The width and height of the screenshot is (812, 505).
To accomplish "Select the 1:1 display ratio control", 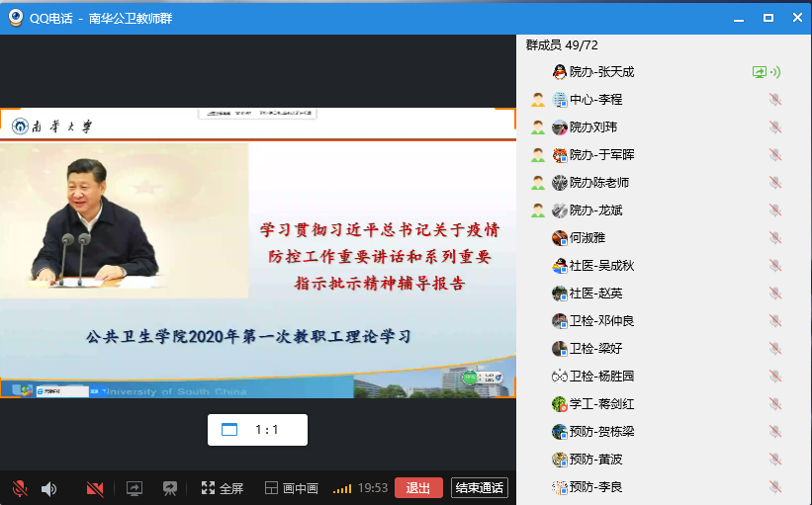I will [257, 430].
